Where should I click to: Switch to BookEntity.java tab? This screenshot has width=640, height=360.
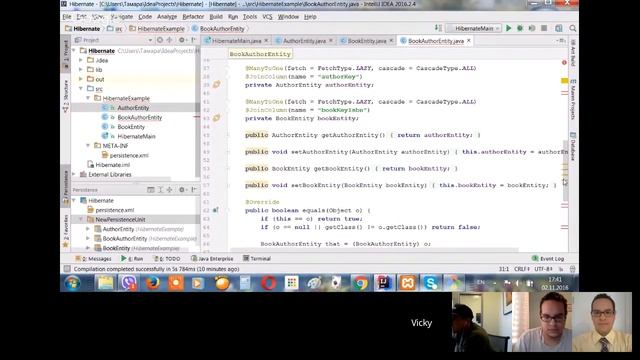point(367,41)
